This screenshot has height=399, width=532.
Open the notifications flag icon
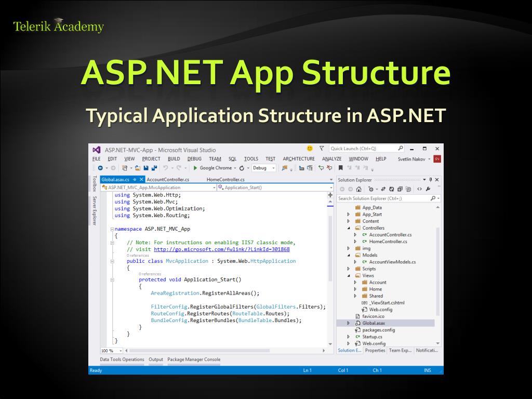pos(321,148)
